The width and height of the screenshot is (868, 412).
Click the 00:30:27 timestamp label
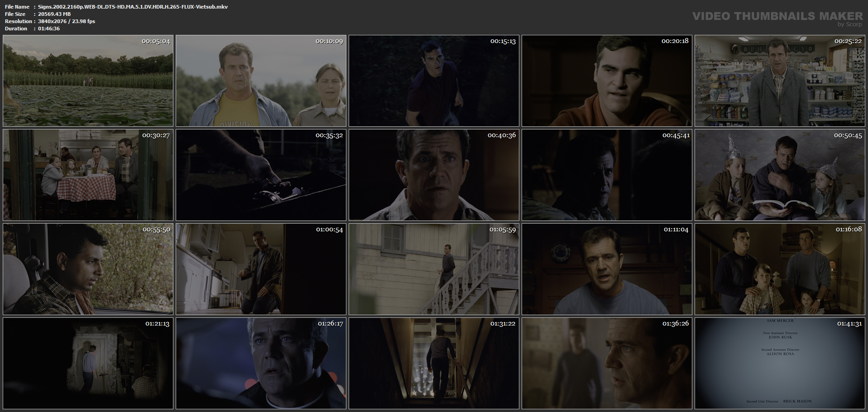tap(156, 135)
